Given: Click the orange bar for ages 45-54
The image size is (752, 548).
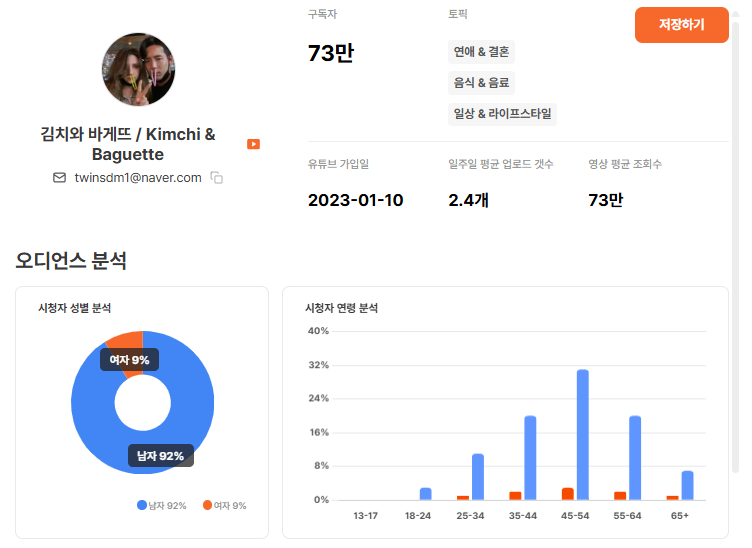Looking at the screenshot, I should [x=568, y=493].
